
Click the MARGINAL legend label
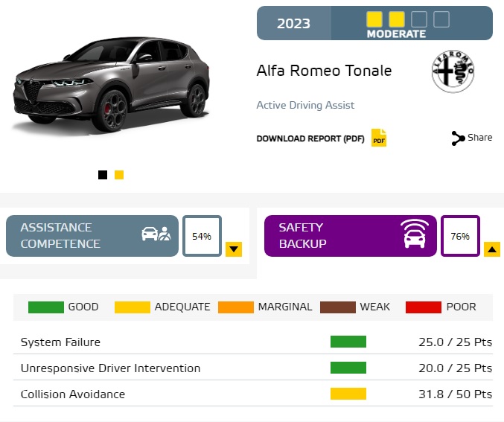point(285,307)
